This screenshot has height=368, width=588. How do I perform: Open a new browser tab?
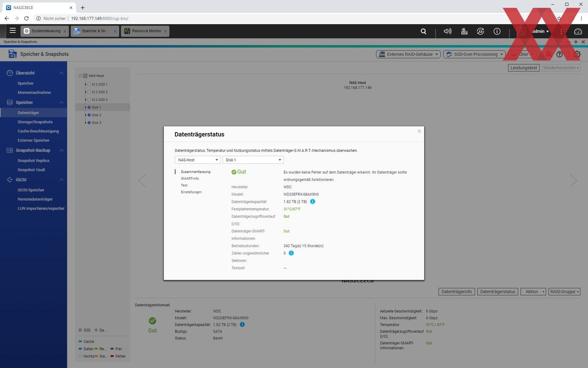click(x=83, y=7)
